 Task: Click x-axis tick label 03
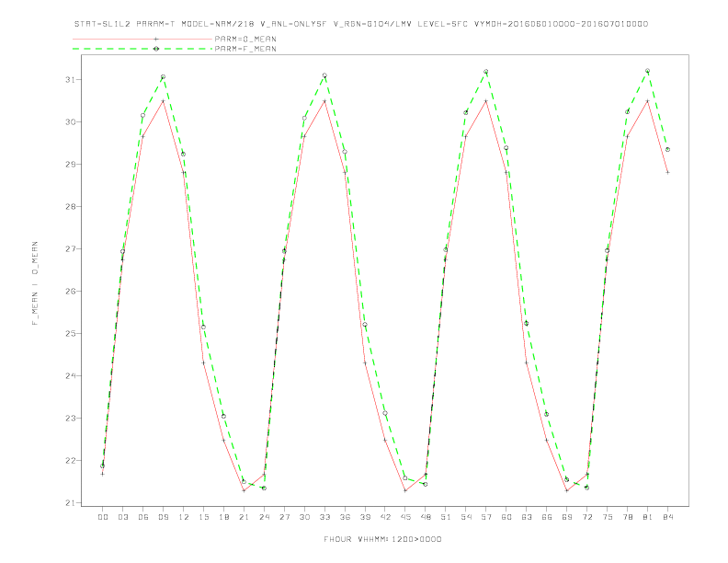[x=122, y=517]
